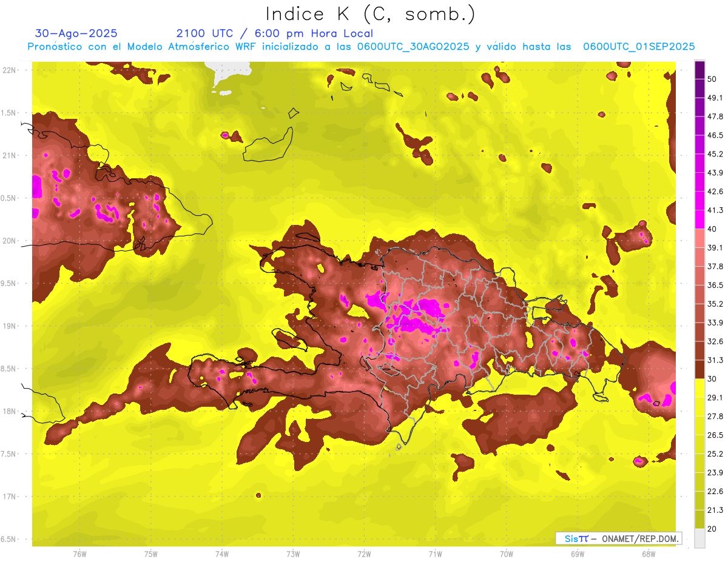Pick the salmon swatch between 39.1 and 40
728x562 pixels.
pos(699,238)
